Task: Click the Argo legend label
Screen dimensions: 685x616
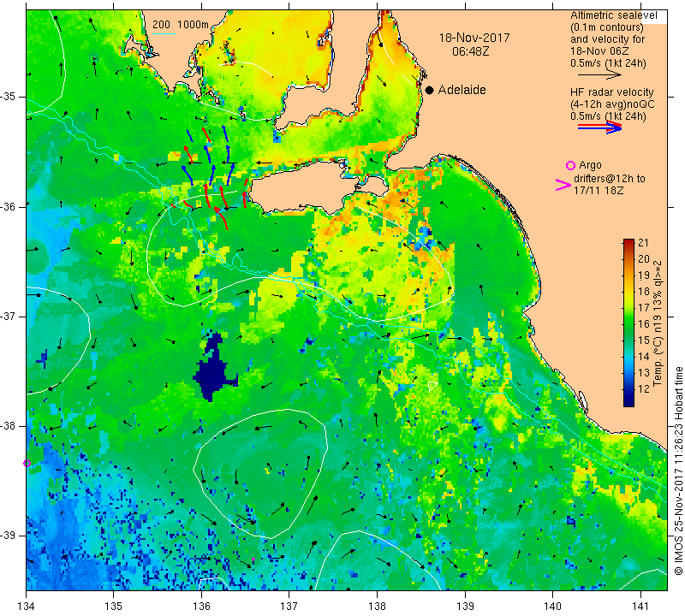Action: coord(590,165)
